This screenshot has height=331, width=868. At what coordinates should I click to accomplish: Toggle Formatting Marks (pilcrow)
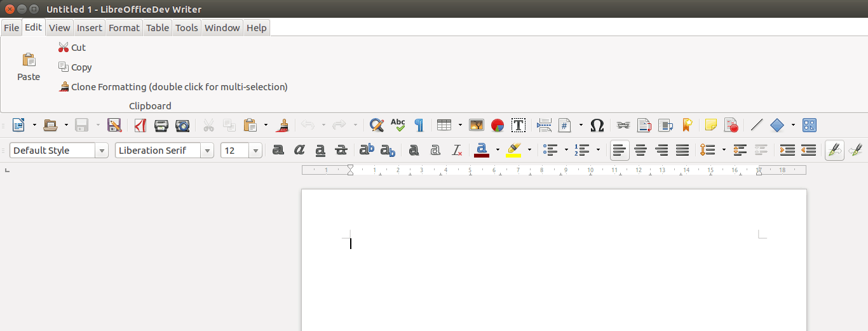coord(419,125)
